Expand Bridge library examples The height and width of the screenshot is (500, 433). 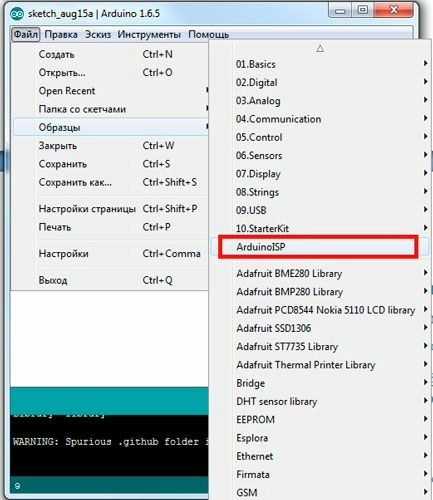320,383
